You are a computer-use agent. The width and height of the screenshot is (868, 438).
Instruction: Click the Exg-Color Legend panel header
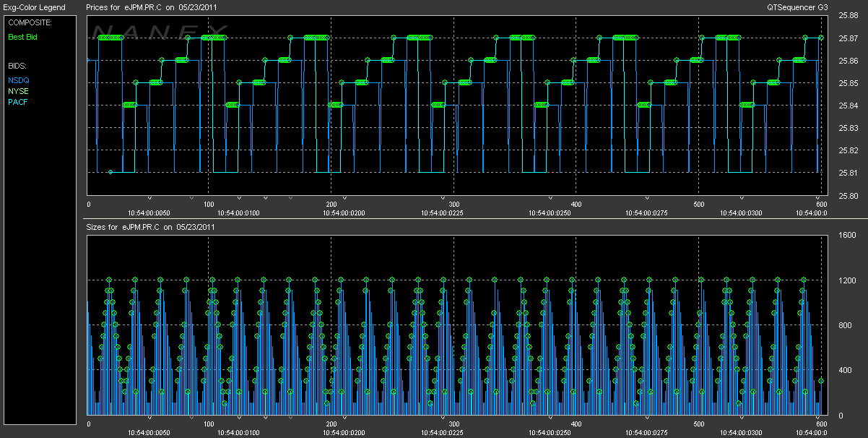click(34, 7)
